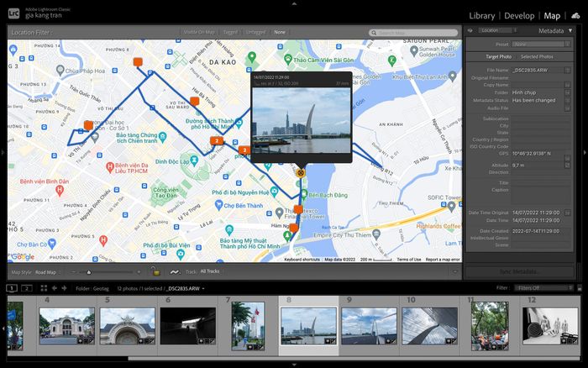The width and height of the screenshot is (588, 368).
Task: Open the All Tracks dropdown
Action: point(210,271)
